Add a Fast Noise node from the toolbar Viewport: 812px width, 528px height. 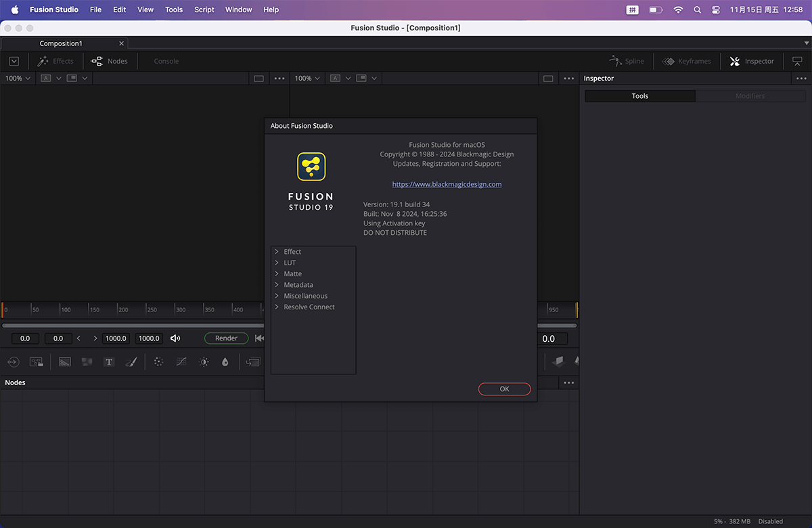click(x=87, y=362)
